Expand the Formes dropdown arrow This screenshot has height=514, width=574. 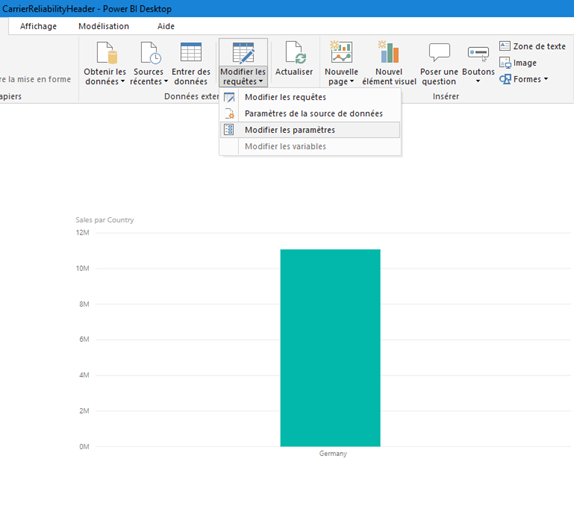click(546, 79)
